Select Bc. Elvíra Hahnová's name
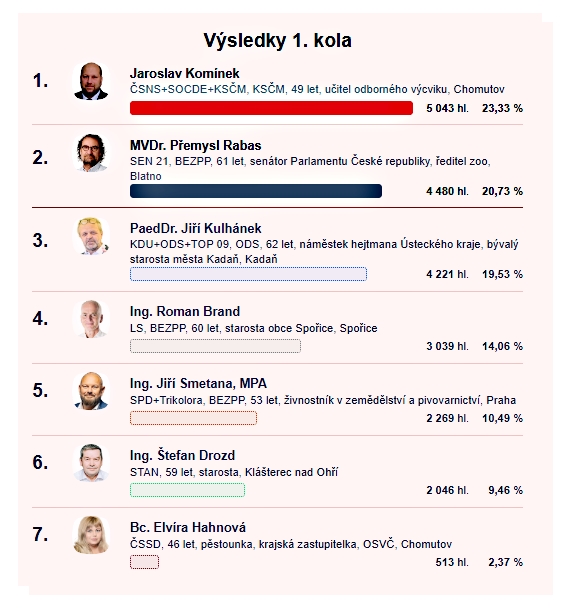The width and height of the screenshot is (565, 610). [188, 528]
